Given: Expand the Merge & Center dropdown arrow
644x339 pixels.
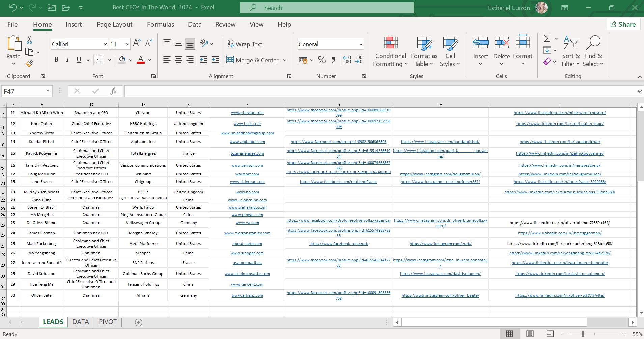Looking at the screenshot, I should point(285,60).
